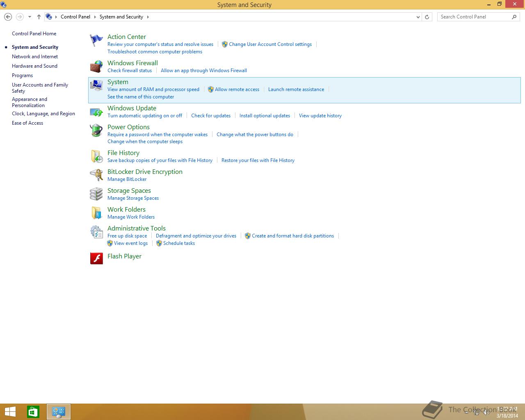Click Manage Storage Spaces

[133, 198]
